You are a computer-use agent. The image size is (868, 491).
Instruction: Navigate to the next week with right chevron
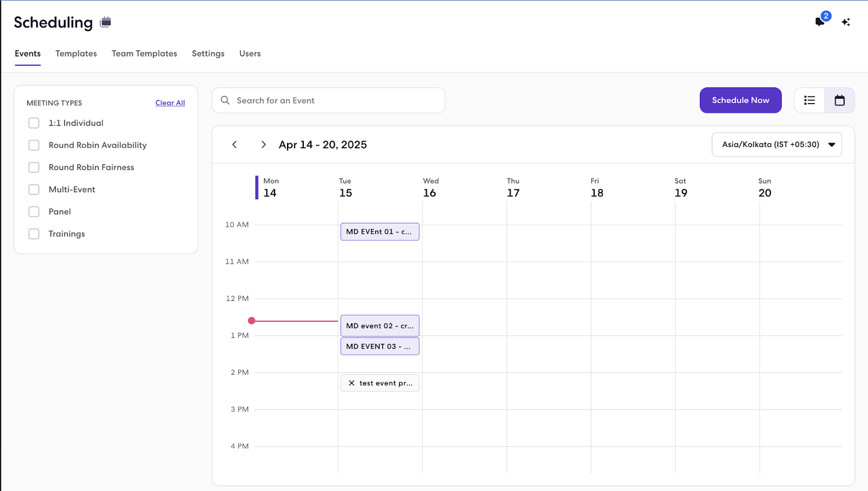pos(263,144)
